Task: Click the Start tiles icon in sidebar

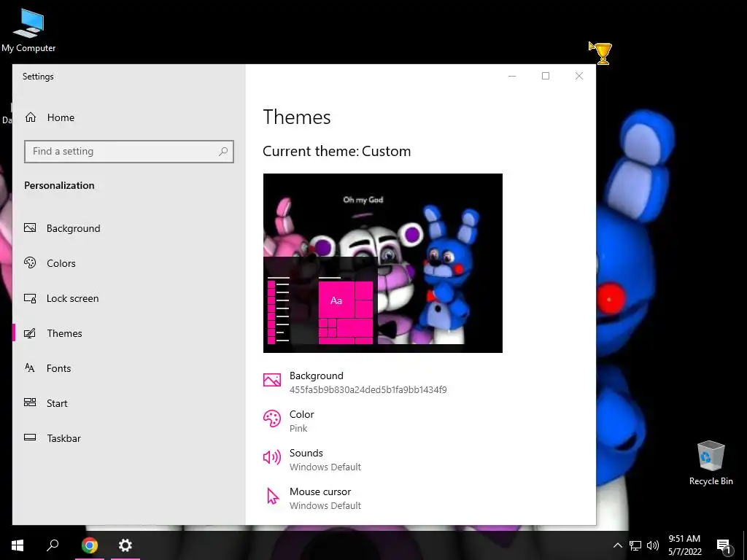Action: point(30,402)
